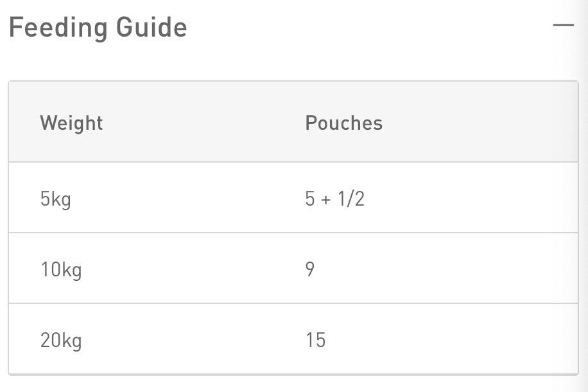Click the 1/2 fraction text
This screenshot has height=392, width=588.
351,199
